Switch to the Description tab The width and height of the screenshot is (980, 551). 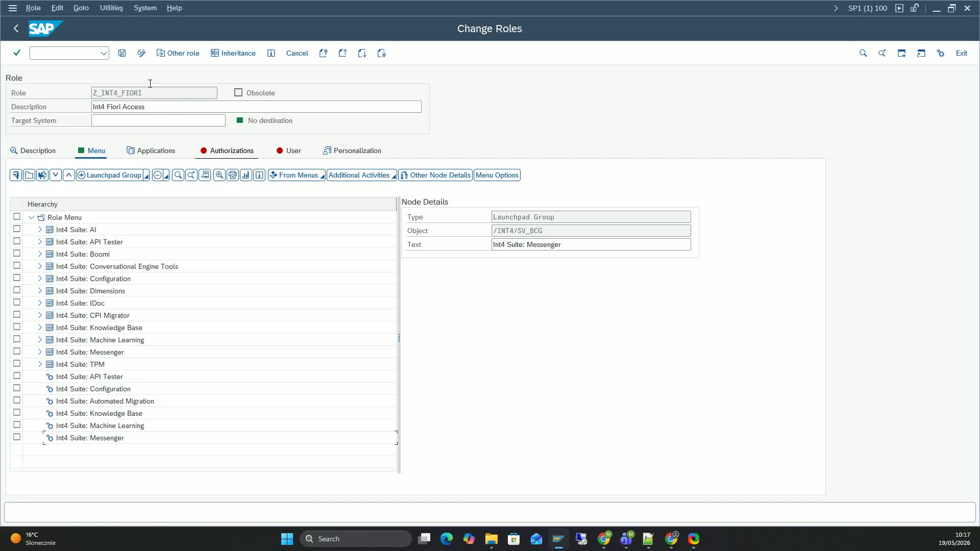(x=33, y=151)
